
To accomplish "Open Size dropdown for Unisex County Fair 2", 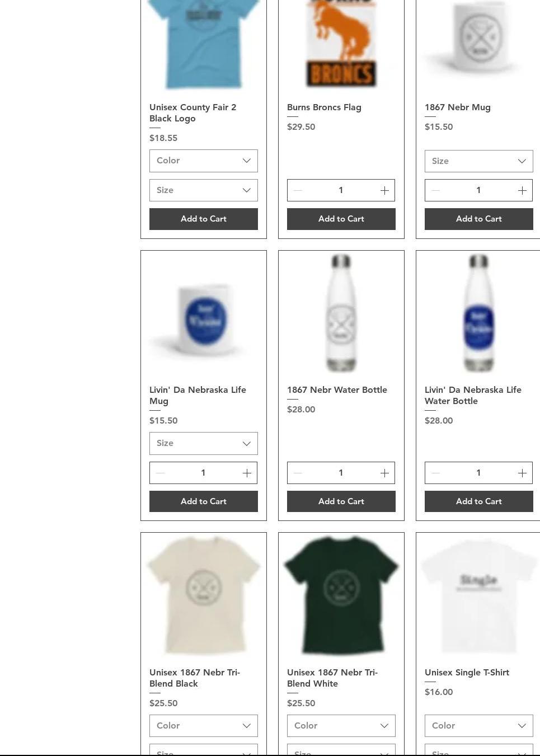I will (204, 190).
